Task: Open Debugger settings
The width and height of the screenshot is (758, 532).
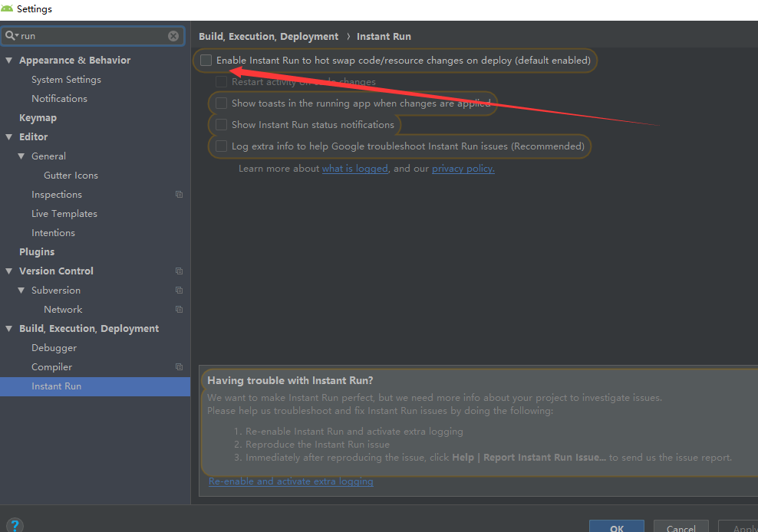Action: click(x=54, y=348)
